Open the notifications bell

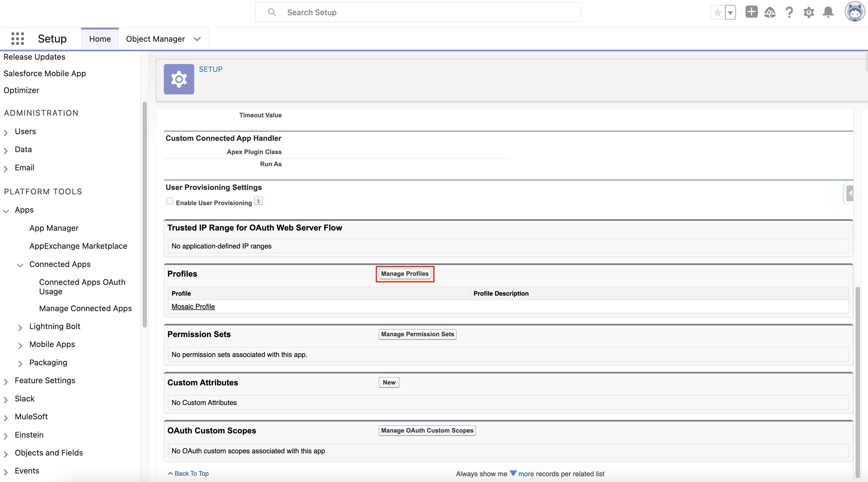(828, 12)
